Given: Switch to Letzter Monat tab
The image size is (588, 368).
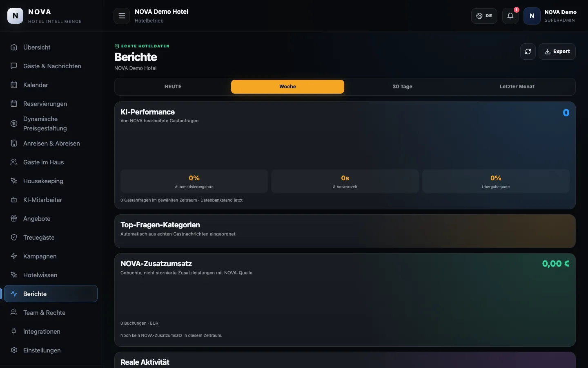Looking at the screenshot, I should pos(517,87).
